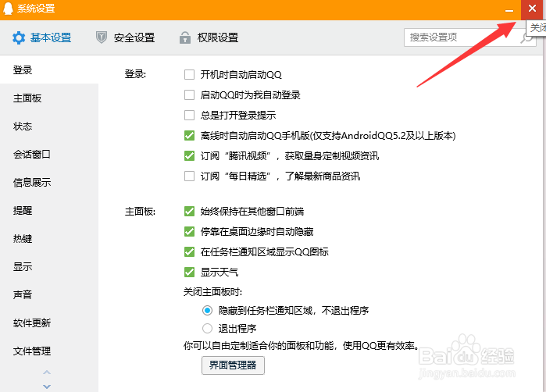Uncheck 停靠在桌面边缘时自动隐藏 checkbox
546x392 pixels.
point(190,231)
